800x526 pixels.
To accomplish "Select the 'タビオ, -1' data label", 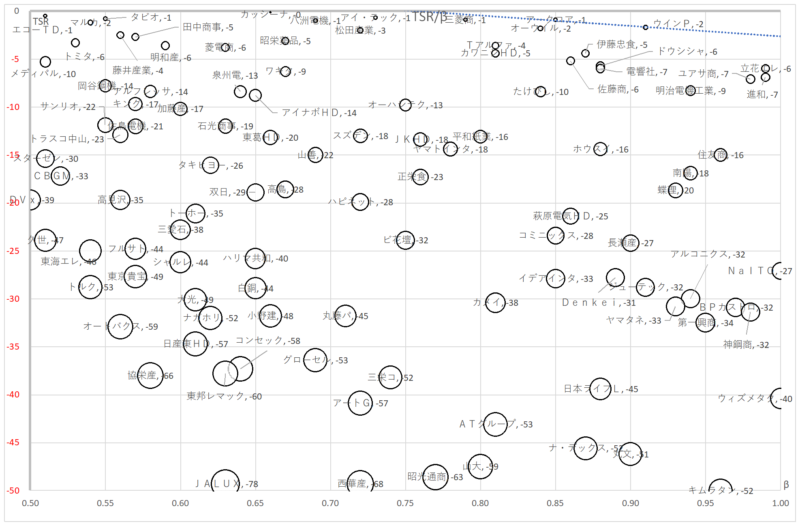I will click(151, 17).
